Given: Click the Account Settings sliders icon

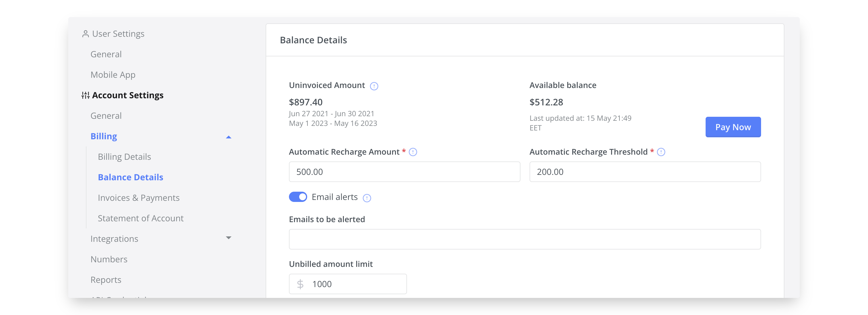Looking at the screenshot, I should click(x=85, y=95).
